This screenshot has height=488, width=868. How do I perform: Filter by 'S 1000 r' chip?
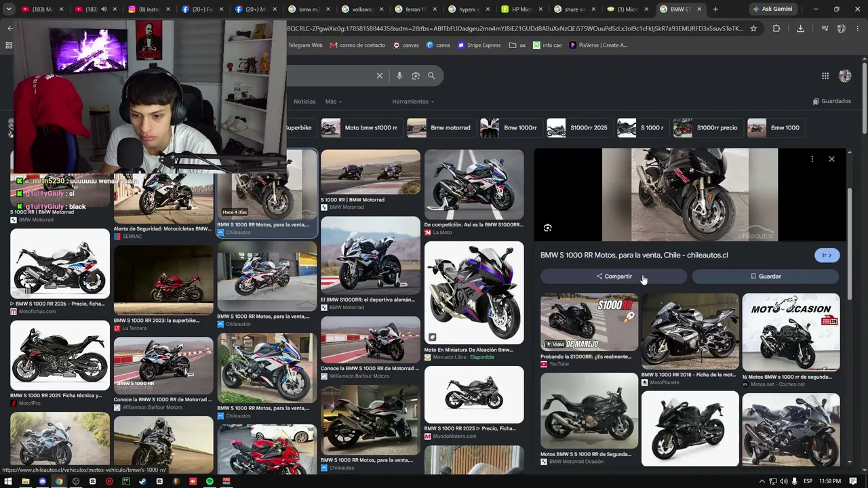(x=642, y=127)
